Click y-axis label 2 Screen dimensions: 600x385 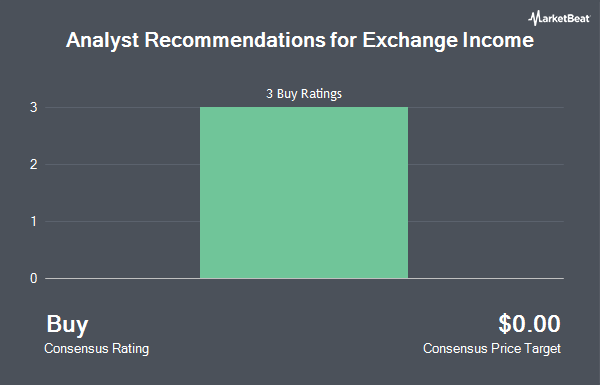coord(34,165)
